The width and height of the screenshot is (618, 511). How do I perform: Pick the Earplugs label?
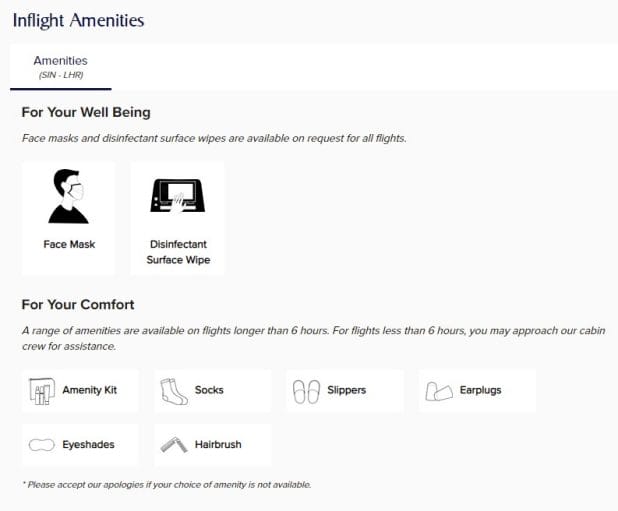(x=480, y=390)
